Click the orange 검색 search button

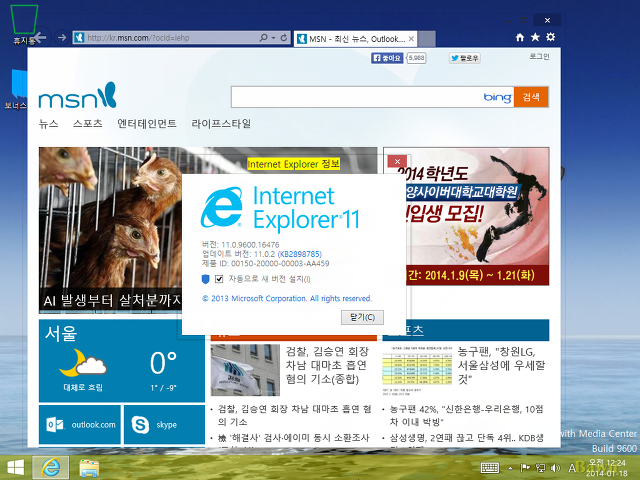(x=531, y=97)
